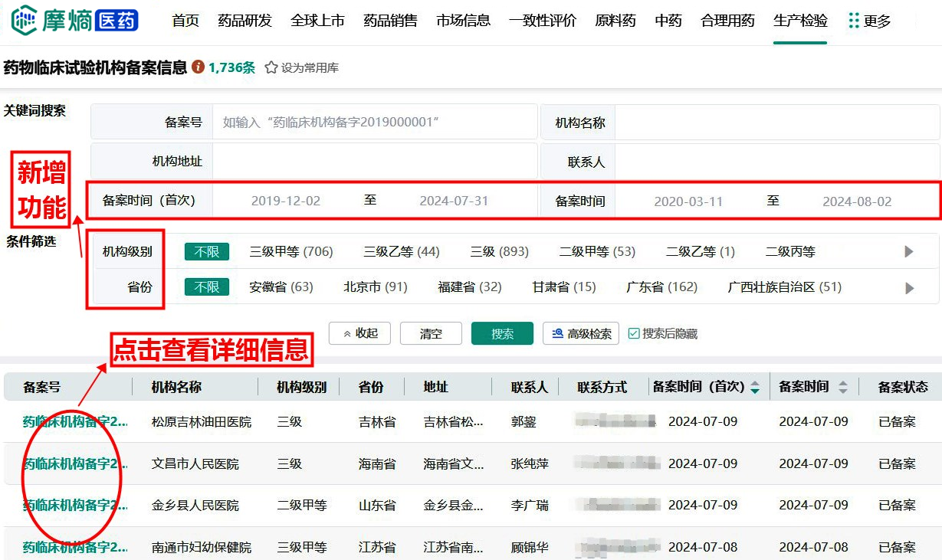The width and height of the screenshot is (942, 560).
Task: Click 南通市妇幼保健院 cell
Action: tap(201, 547)
